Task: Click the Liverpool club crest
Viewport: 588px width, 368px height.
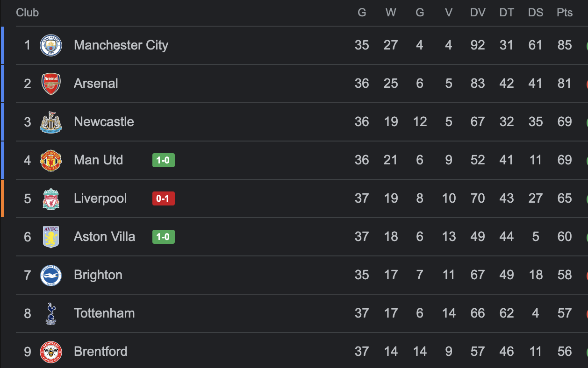Action: click(x=51, y=198)
